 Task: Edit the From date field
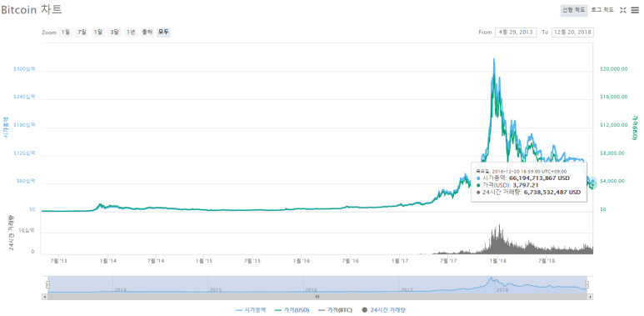click(517, 32)
